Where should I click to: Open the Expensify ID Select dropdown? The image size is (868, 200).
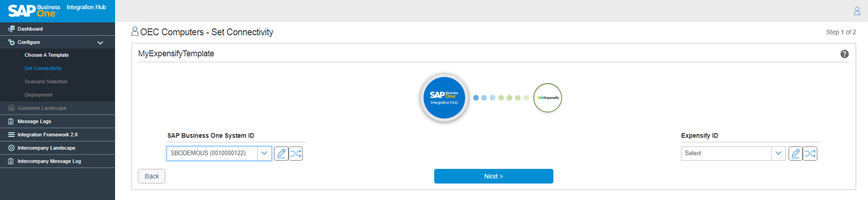[x=778, y=153]
